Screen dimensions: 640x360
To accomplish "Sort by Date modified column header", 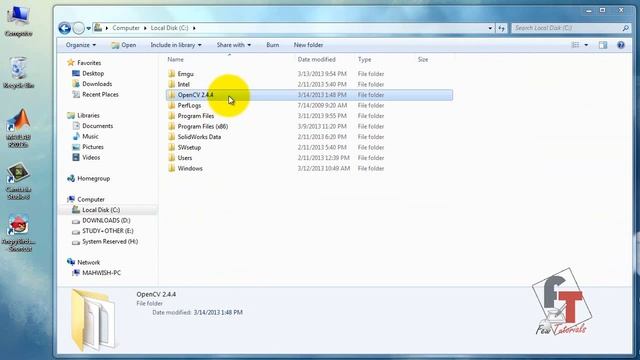I will pos(316,60).
